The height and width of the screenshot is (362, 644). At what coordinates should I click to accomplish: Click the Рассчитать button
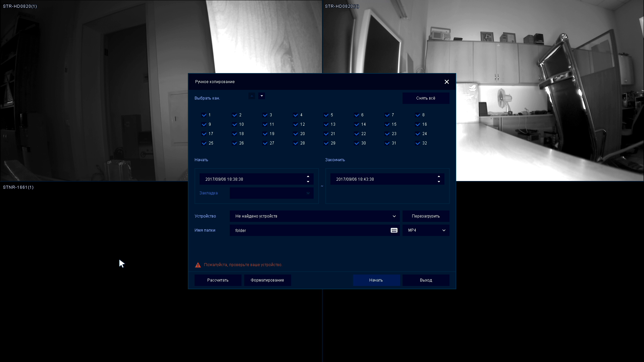(x=218, y=280)
